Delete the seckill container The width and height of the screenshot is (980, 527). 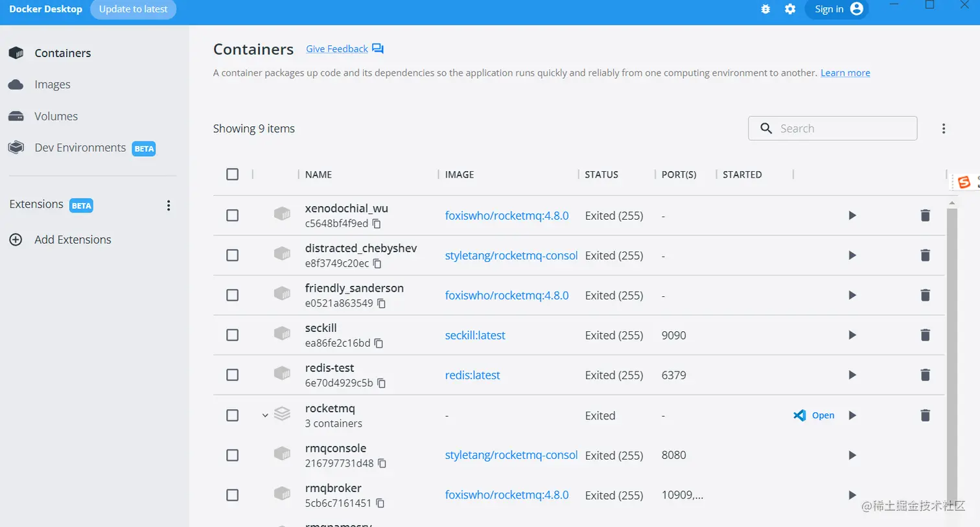pyautogui.click(x=926, y=335)
